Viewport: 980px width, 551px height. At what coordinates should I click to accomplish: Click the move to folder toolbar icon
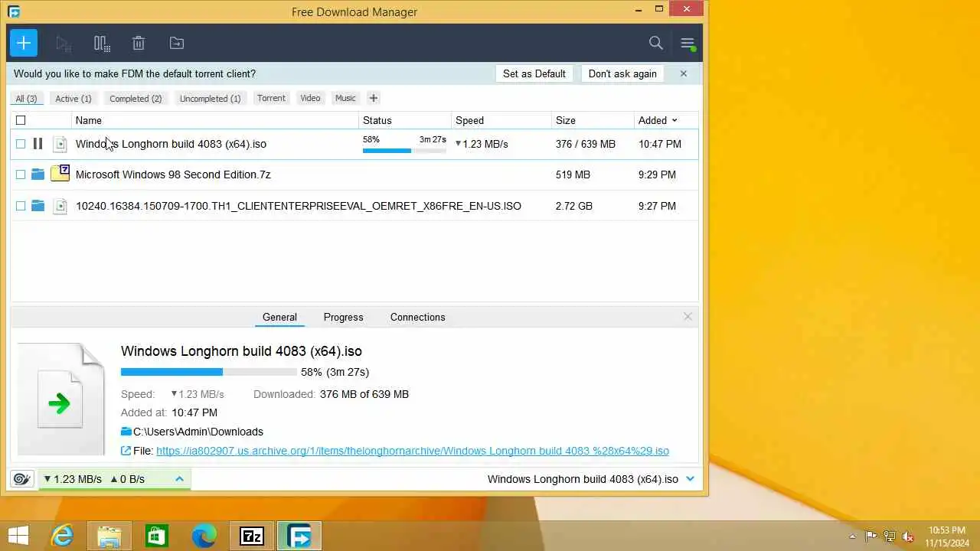(x=177, y=44)
